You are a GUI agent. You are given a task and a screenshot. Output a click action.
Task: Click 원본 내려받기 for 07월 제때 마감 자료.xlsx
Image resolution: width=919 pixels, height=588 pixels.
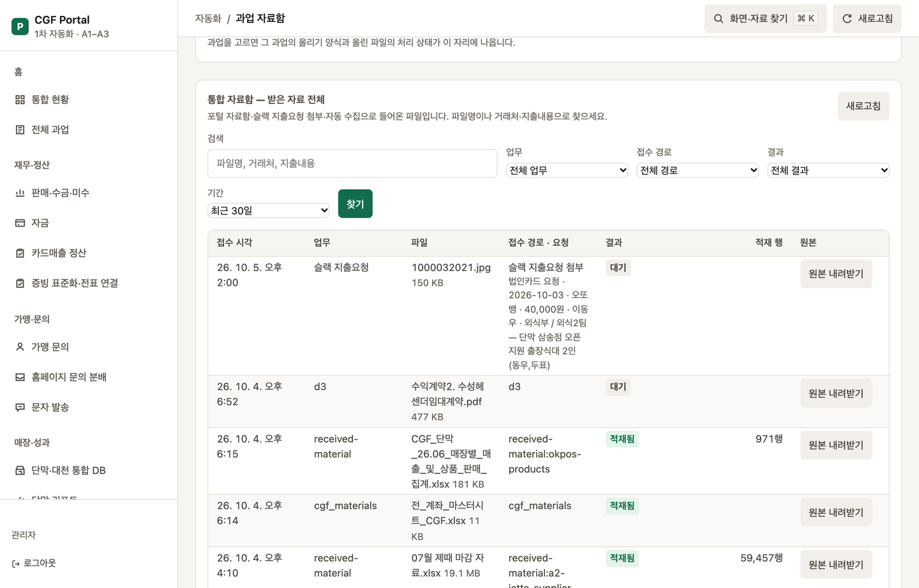836,564
